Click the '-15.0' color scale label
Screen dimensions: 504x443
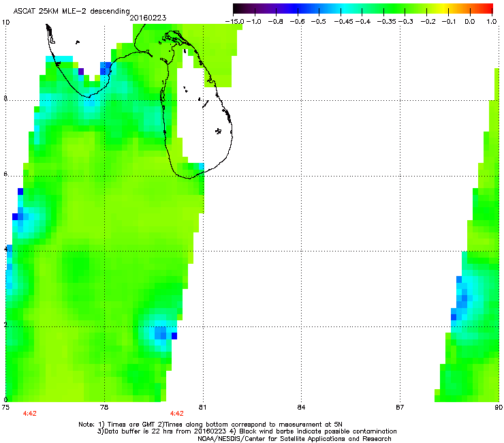[x=235, y=22]
